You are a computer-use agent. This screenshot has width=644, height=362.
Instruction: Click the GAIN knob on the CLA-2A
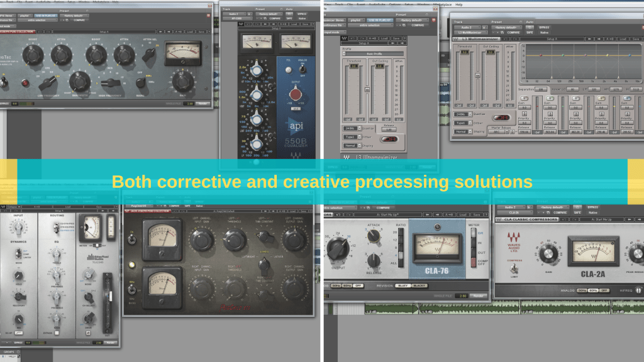(547, 254)
